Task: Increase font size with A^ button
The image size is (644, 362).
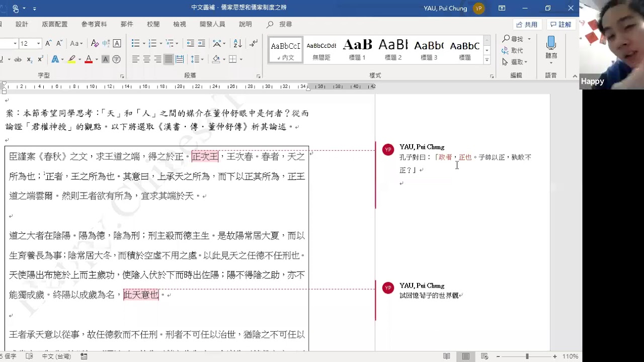Action: pyautogui.click(x=48, y=43)
